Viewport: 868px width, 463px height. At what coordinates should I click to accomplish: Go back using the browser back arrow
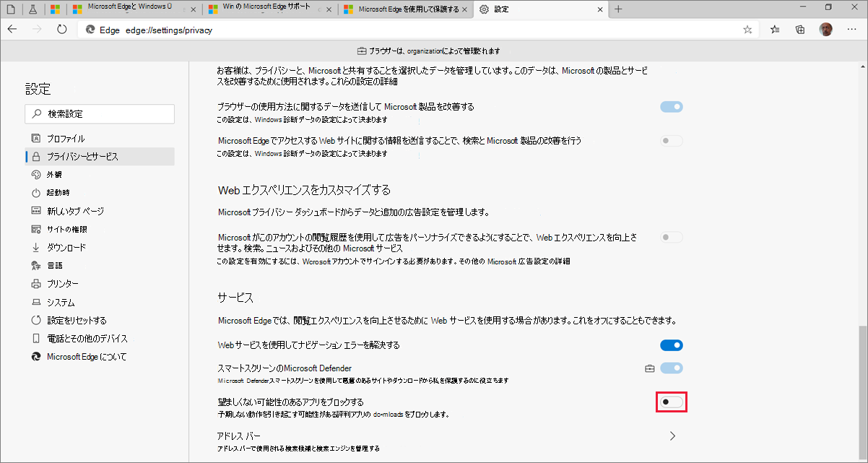point(12,30)
